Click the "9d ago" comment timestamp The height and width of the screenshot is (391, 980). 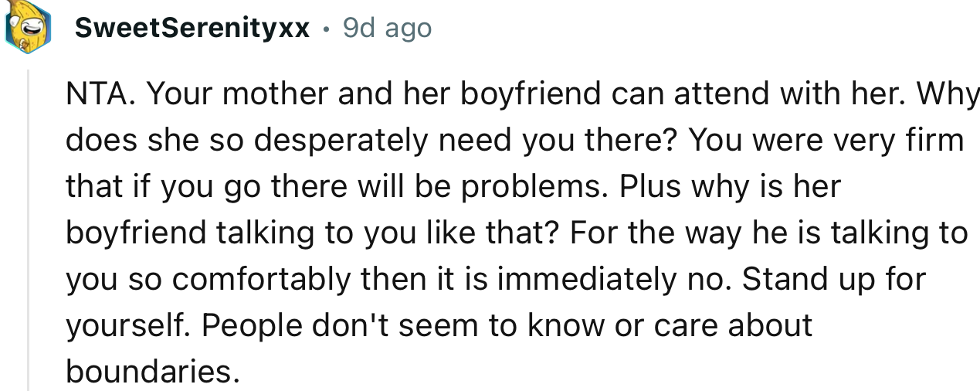click(x=386, y=29)
